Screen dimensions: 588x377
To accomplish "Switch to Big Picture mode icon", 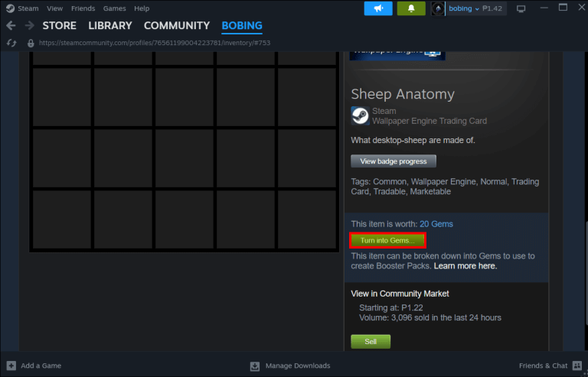I will (x=521, y=8).
